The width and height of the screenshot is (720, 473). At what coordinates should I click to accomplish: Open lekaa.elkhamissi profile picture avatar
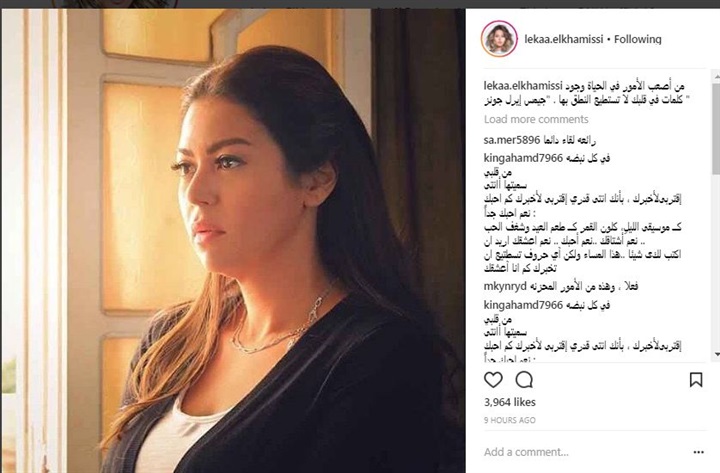coord(499,39)
